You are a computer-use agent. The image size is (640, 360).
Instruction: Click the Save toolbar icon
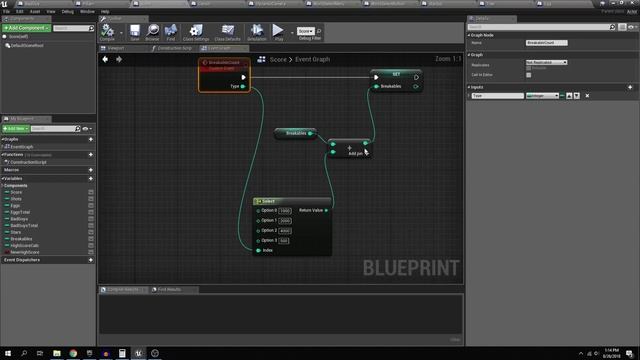pyautogui.click(x=135, y=31)
